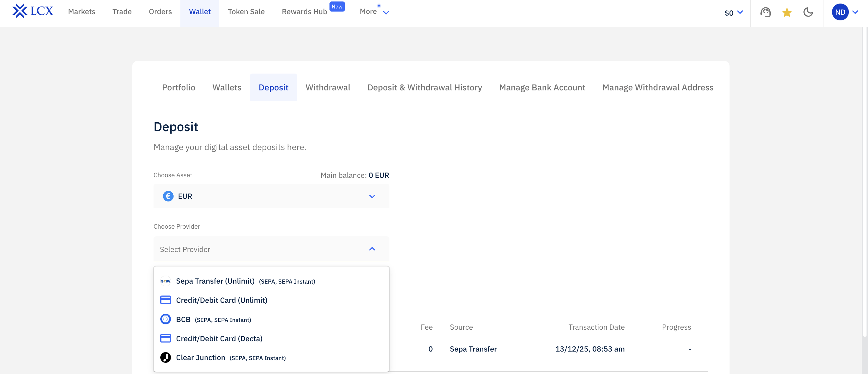Open Rewards Hub link
The image size is (868, 374).
point(304,12)
